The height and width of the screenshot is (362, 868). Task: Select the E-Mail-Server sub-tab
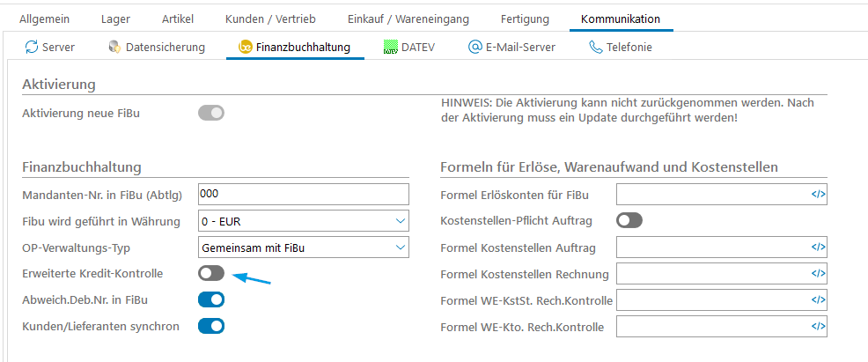pyautogui.click(x=511, y=47)
